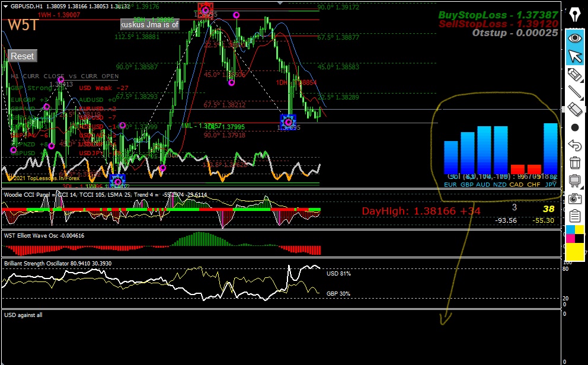
Task: Click the Brilliant Strength Oscillator title
Action: pyautogui.click(x=57, y=264)
